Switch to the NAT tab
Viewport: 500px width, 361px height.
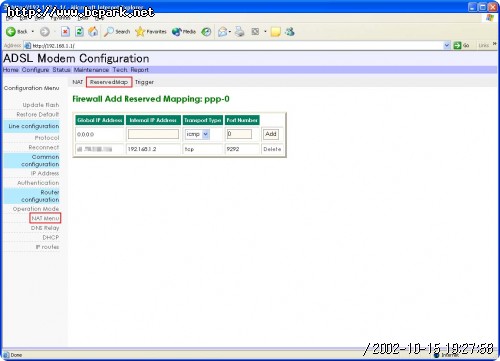pos(77,82)
